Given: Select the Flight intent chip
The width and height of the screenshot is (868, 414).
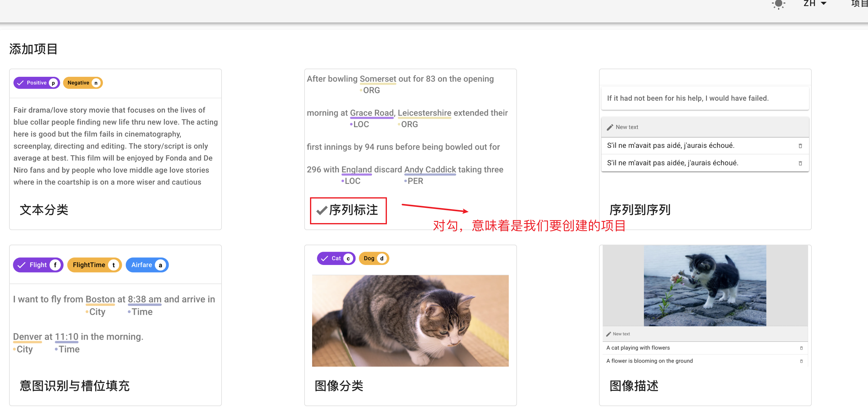Looking at the screenshot, I should 38,265.
